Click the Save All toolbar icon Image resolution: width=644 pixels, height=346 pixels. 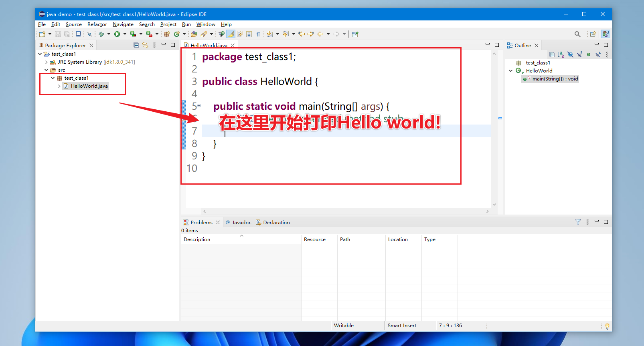coord(67,34)
